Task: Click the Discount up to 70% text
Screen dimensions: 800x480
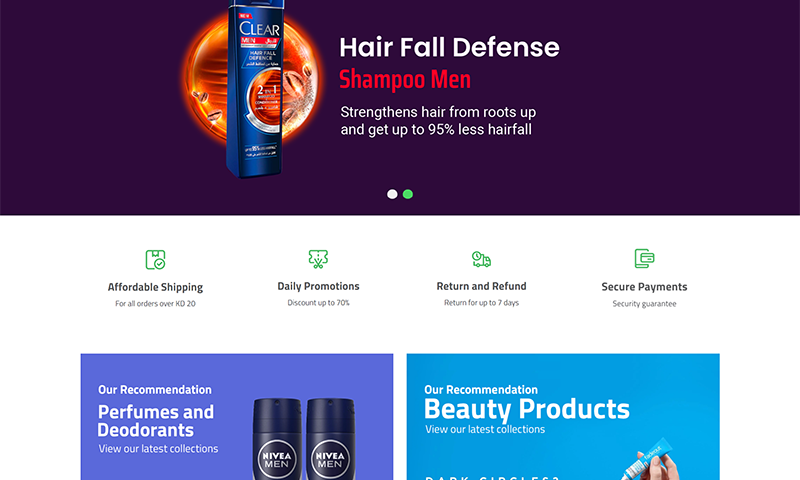Action: point(318,302)
